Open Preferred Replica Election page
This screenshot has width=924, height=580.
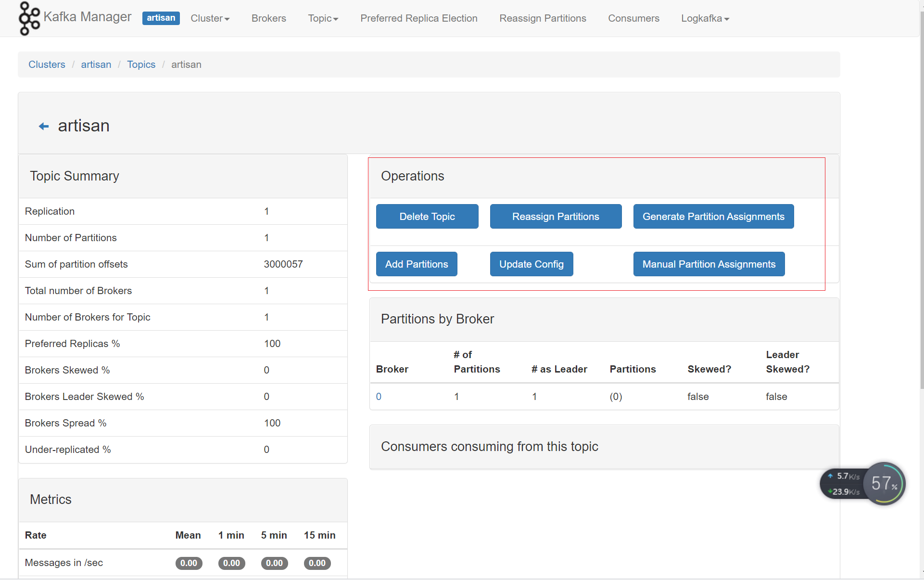click(418, 18)
